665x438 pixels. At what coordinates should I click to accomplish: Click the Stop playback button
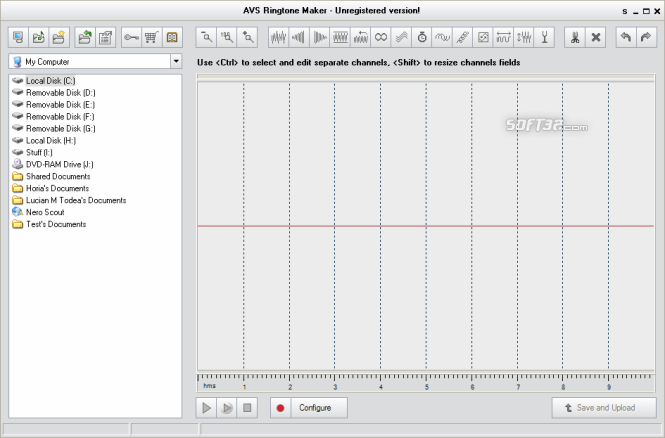(247, 408)
